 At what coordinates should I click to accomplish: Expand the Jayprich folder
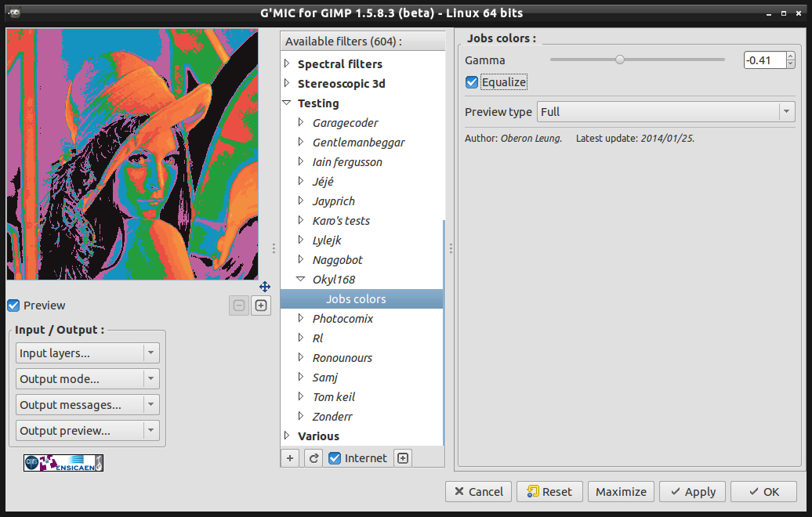301,201
